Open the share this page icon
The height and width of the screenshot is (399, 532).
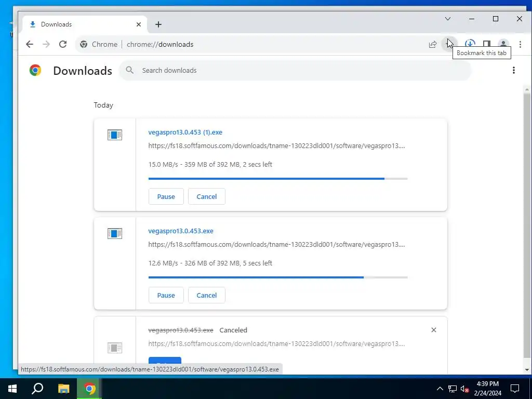coord(433,45)
